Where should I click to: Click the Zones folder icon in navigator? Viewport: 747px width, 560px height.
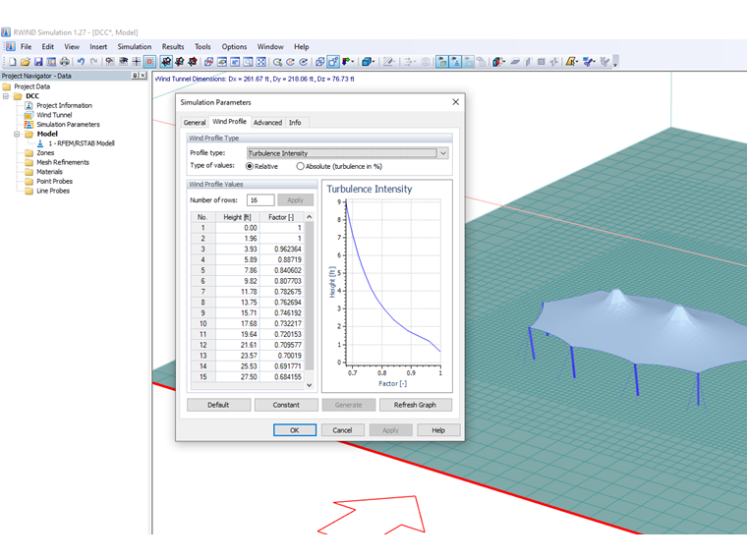coord(29,153)
